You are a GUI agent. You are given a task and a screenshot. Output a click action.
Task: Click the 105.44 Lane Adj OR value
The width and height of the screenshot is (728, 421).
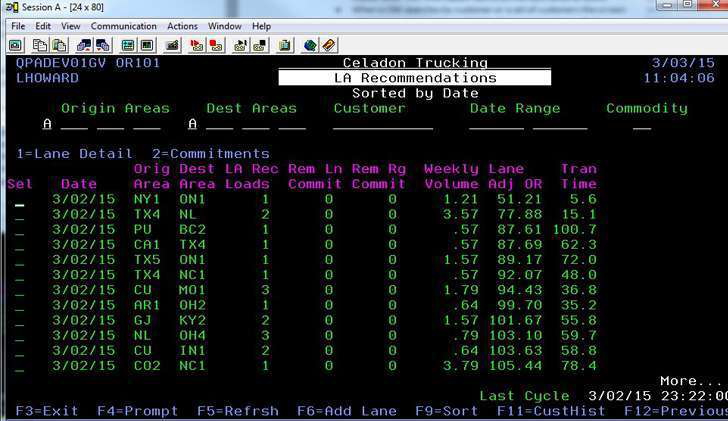pyautogui.click(x=515, y=366)
